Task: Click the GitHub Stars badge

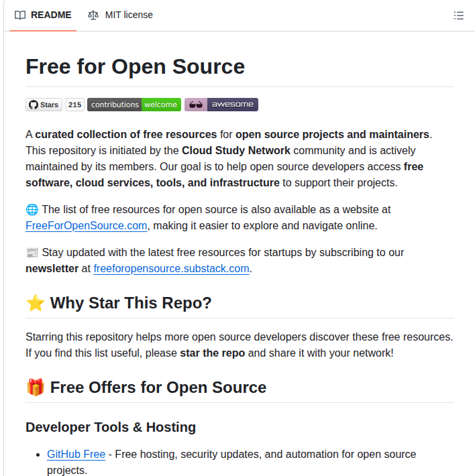Action: (44, 105)
